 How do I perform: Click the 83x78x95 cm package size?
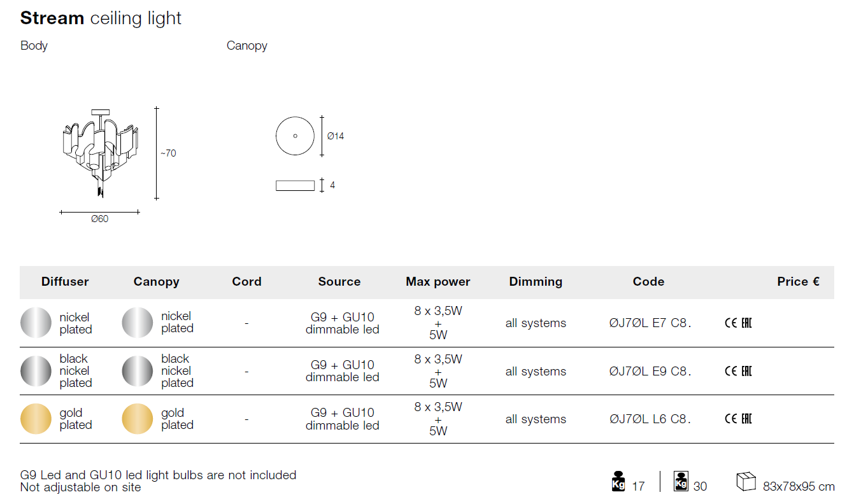point(799,487)
